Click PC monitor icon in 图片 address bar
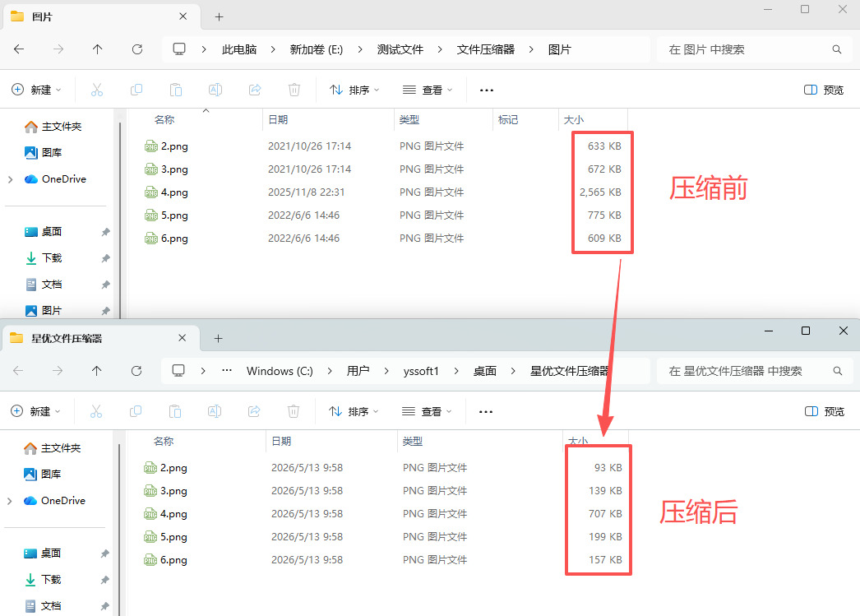 click(x=179, y=49)
